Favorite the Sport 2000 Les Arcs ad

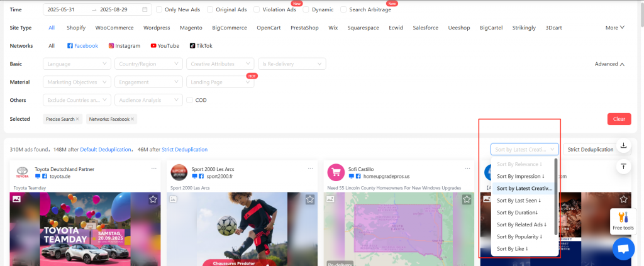[309, 199]
